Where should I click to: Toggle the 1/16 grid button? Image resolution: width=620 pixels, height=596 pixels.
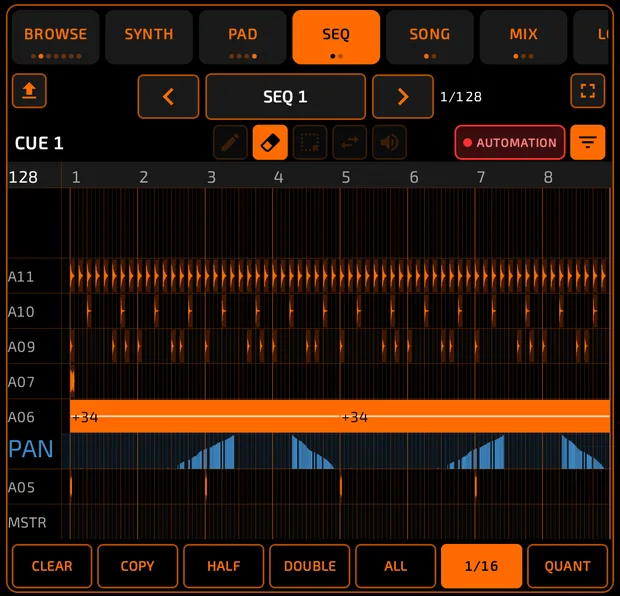click(482, 566)
